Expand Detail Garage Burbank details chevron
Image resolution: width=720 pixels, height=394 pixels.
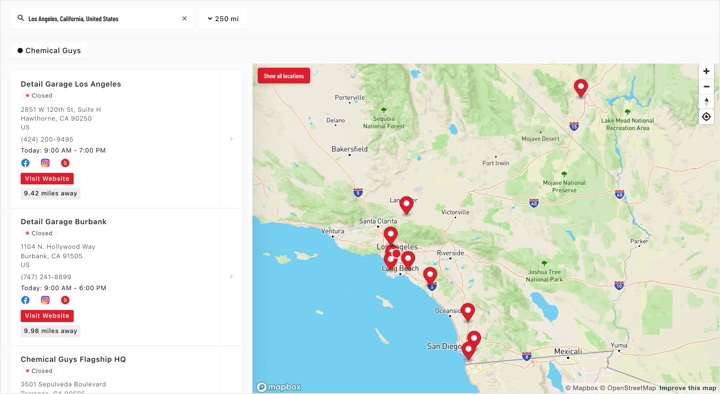(231, 276)
